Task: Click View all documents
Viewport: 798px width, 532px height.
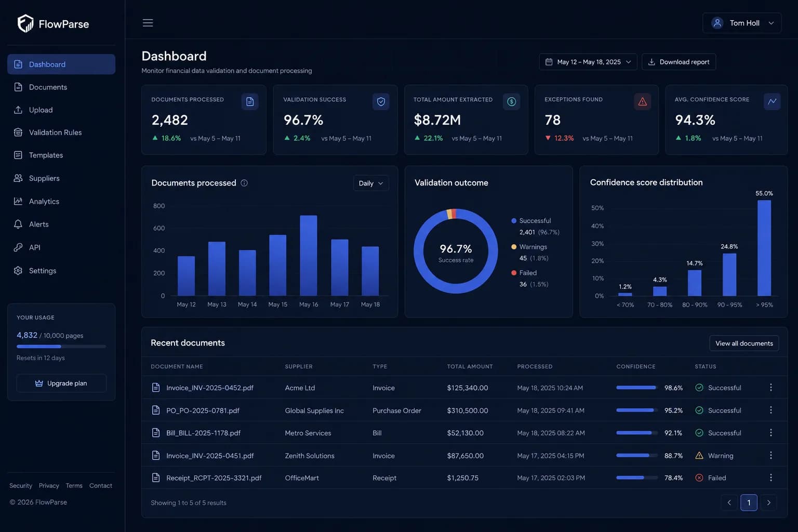Action: pyautogui.click(x=744, y=343)
